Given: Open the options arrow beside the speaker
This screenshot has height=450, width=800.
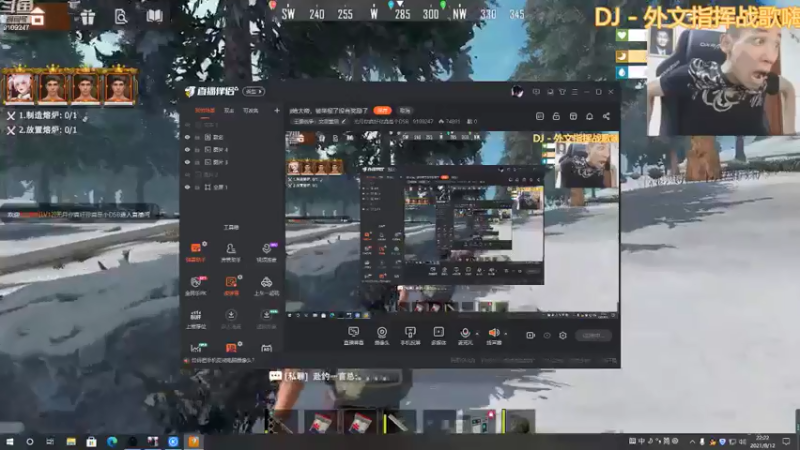Looking at the screenshot, I should click(506, 334).
